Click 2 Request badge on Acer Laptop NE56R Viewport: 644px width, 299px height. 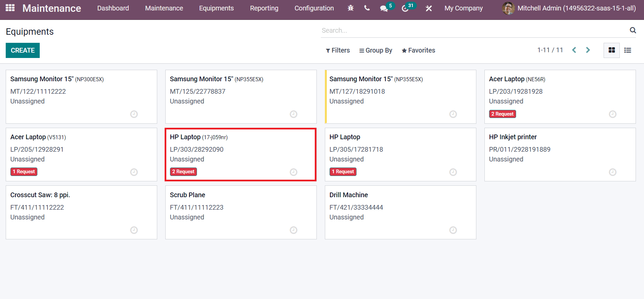(x=502, y=114)
